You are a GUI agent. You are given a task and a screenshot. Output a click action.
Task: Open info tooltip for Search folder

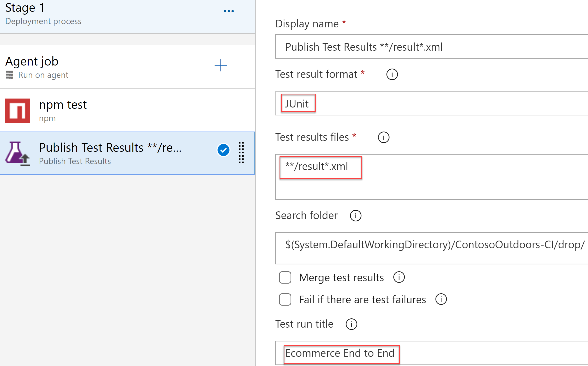[356, 216]
